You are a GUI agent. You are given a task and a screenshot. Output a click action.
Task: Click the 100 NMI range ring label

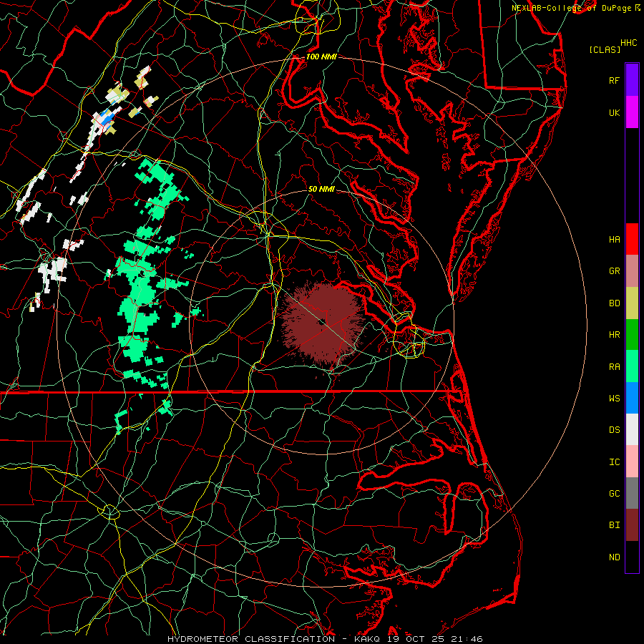pos(321,57)
